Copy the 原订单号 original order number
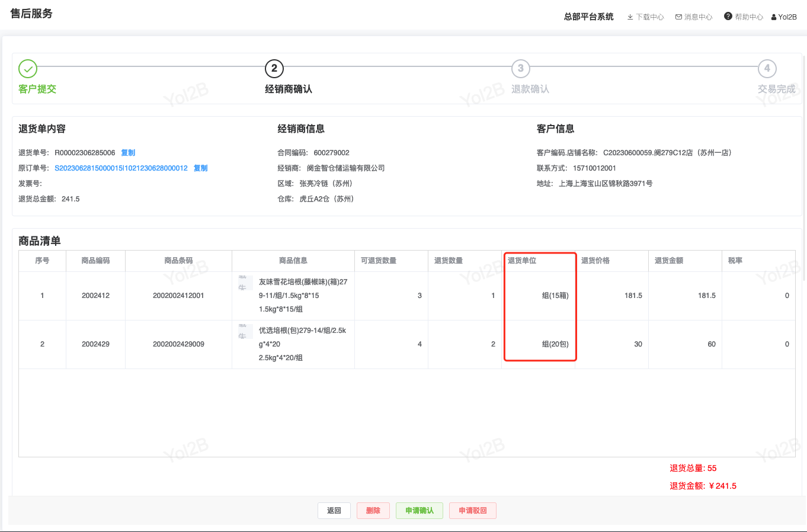 (x=200, y=168)
